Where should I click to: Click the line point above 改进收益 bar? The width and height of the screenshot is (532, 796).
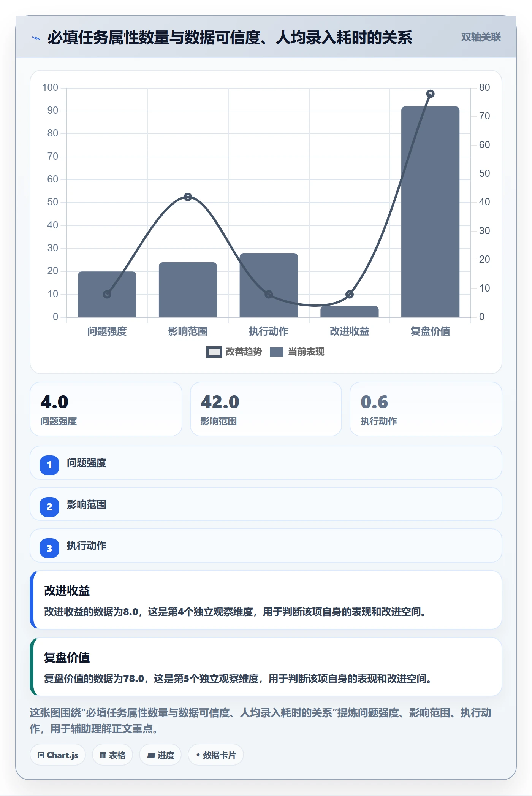(x=350, y=294)
